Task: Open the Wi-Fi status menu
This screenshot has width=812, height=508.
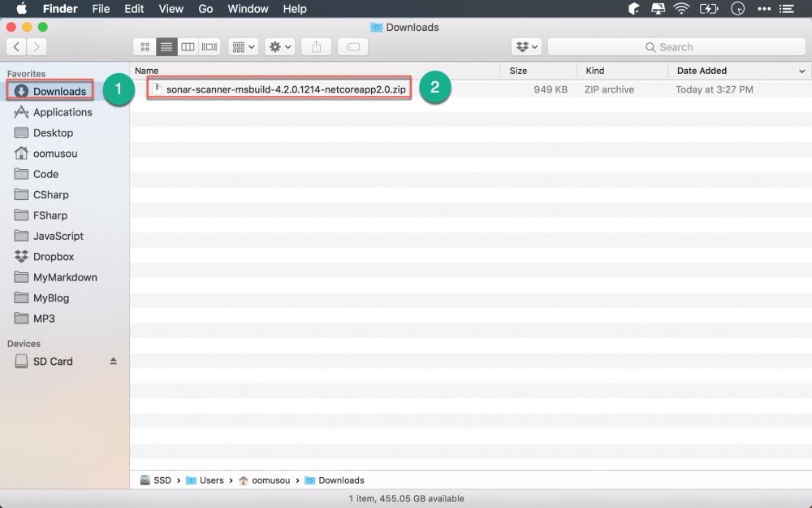Action: pos(680,9)
